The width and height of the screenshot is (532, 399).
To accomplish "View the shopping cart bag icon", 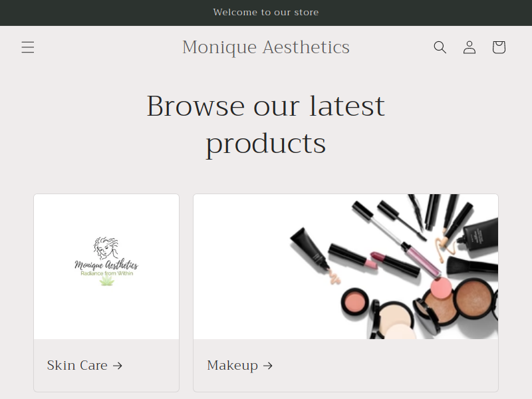I will (499, 47).
